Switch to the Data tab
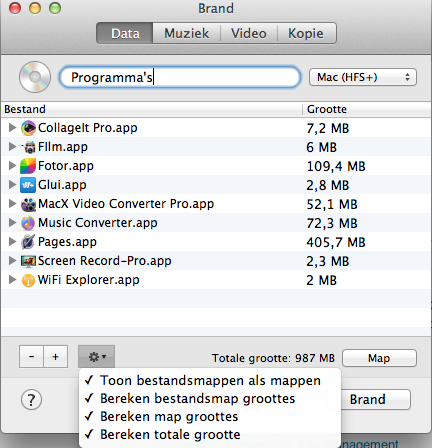This screenshot has width=432, height=448. click(125, 33)
